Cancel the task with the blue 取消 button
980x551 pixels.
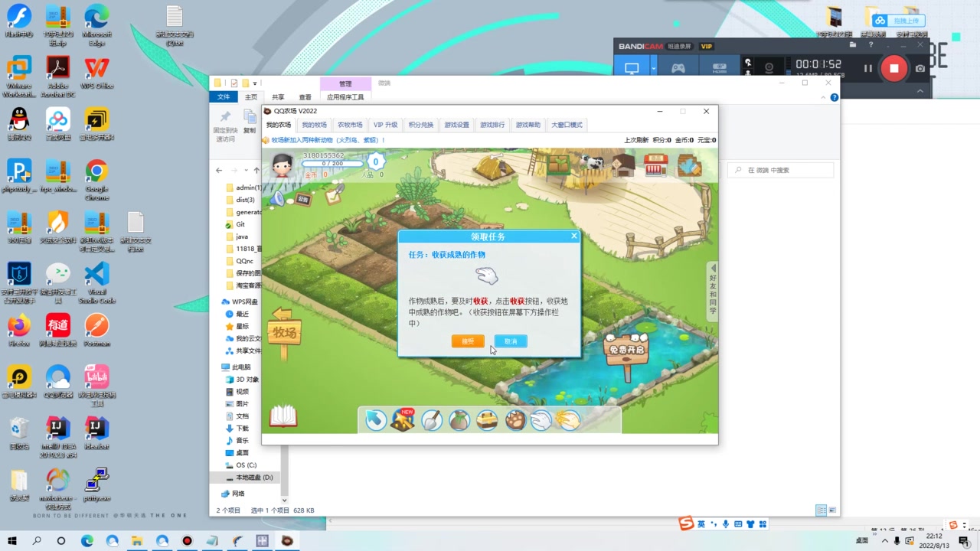[x=511, y=341]
